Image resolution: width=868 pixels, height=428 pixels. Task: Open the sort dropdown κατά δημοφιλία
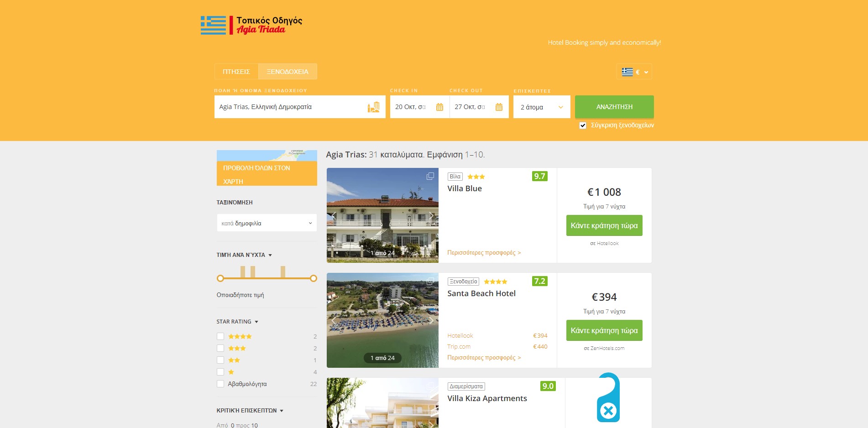[267, 223]
